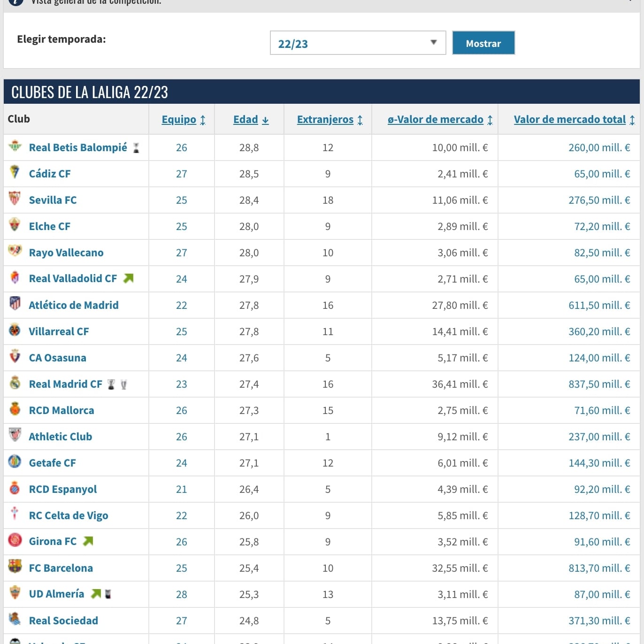Click the promoted arrow icon next to Girona FC

pyautogui.click(x=88, y=542)
